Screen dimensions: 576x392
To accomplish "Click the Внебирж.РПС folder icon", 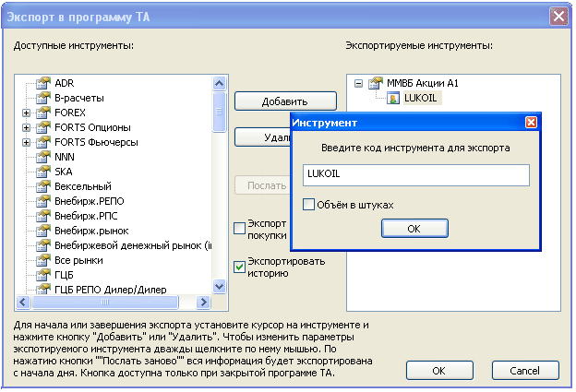I will click(x=43, y=216).
